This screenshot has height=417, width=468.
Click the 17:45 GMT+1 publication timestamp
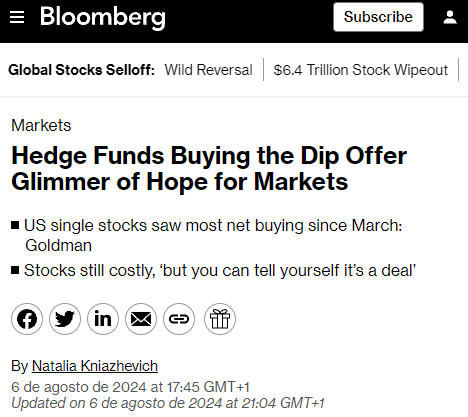pyautogui.click(x=130, y=387)
